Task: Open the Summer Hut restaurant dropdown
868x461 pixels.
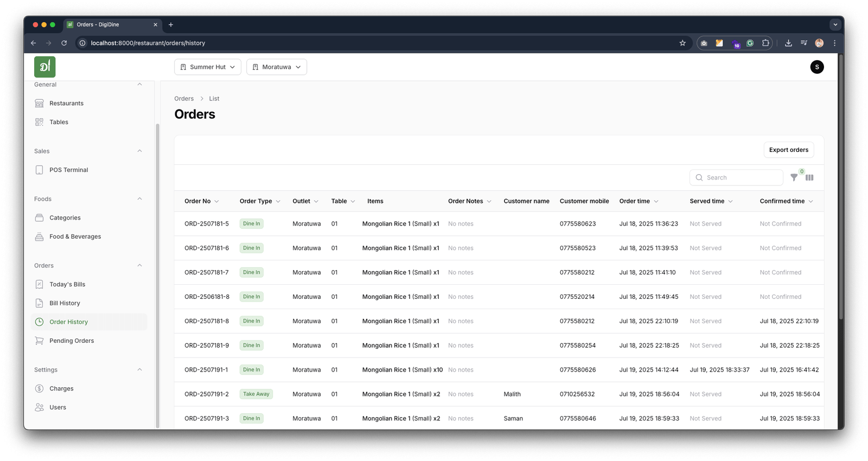Action: pos(208,67)
